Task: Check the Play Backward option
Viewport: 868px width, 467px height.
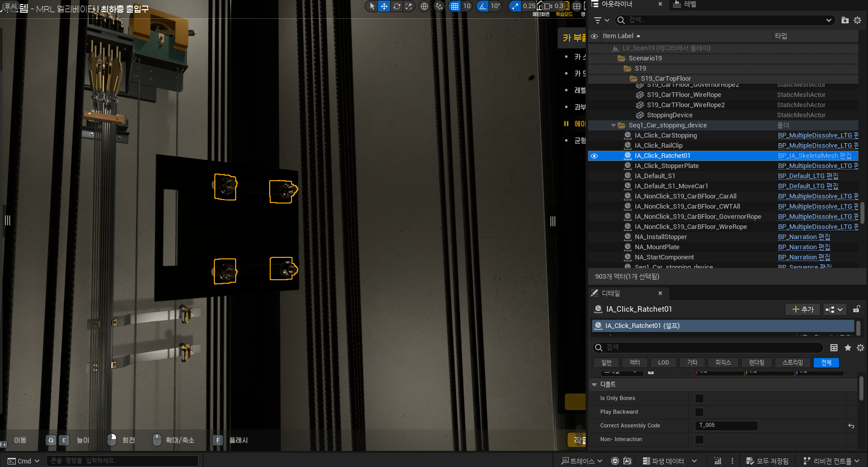Action: click(699, 412)
